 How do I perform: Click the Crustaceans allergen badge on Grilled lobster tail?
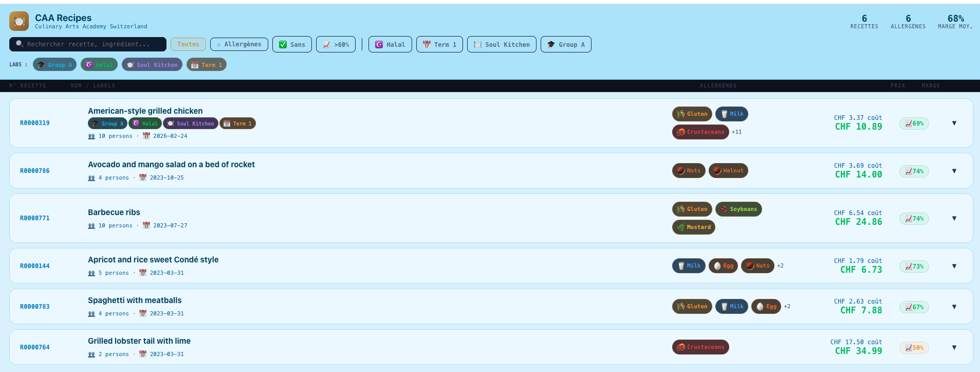pos(700,347)
